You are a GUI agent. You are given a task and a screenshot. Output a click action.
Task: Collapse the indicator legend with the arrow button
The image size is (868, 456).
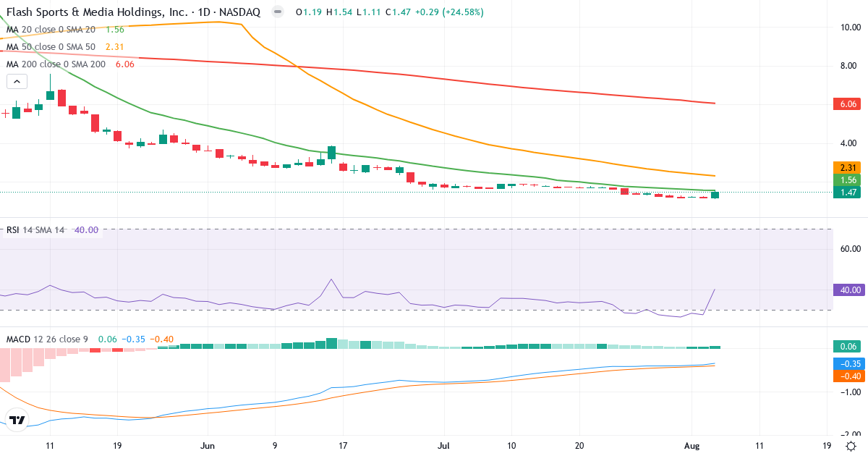(x=18, y=83)
